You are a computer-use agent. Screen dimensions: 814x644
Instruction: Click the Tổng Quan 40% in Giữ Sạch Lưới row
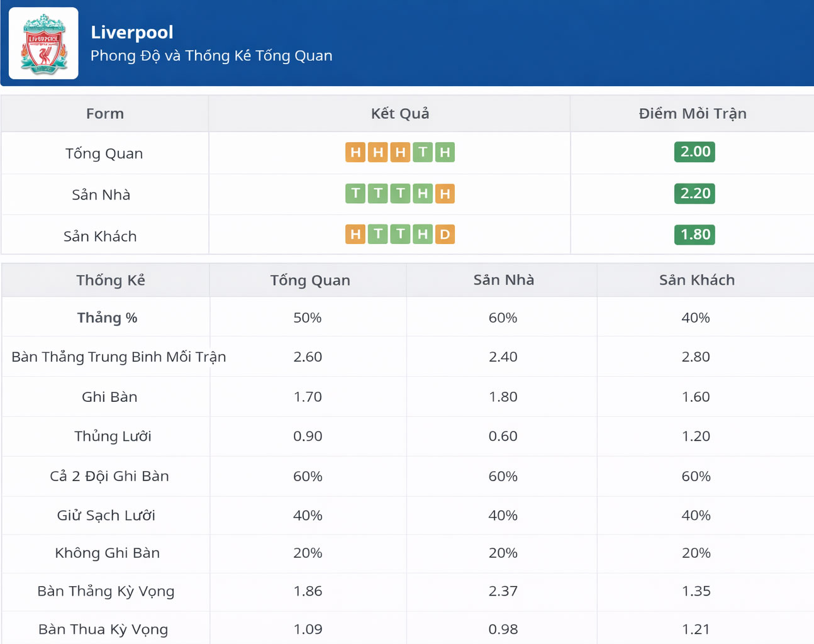coord(308,516)
